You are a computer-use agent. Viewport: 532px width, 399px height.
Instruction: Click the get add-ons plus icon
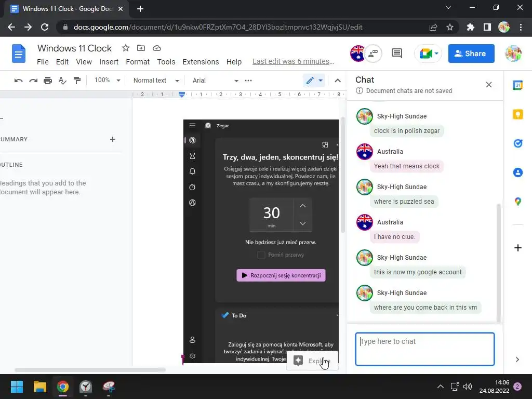(518, 248)
